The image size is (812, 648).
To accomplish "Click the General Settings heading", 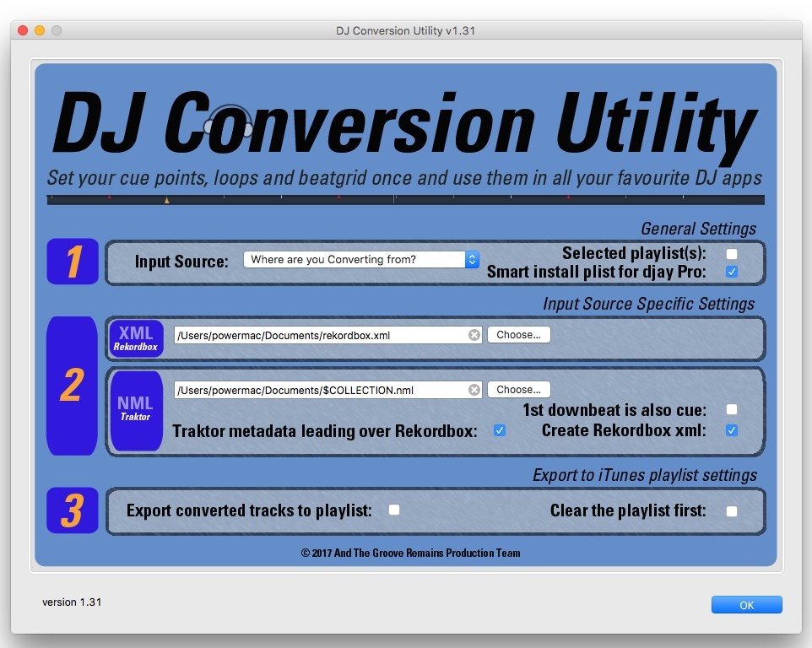I will pyautogui.click(x=699, y=229).
